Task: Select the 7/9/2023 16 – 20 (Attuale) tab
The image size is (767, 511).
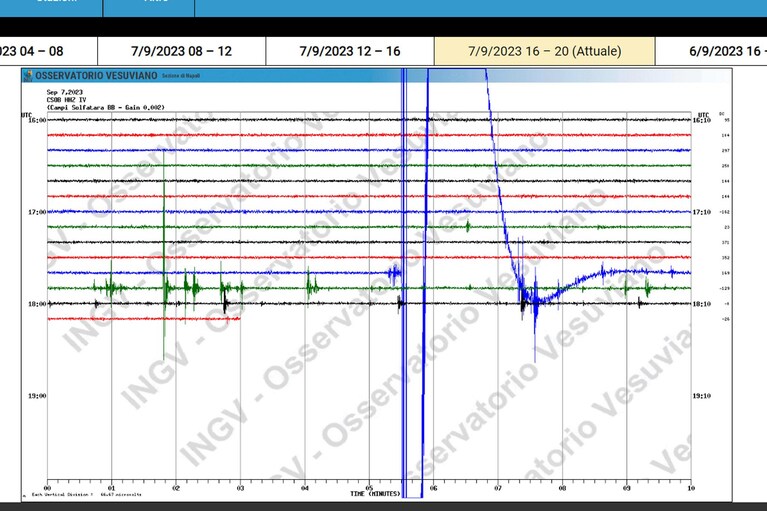Action: tap(544, 51)
